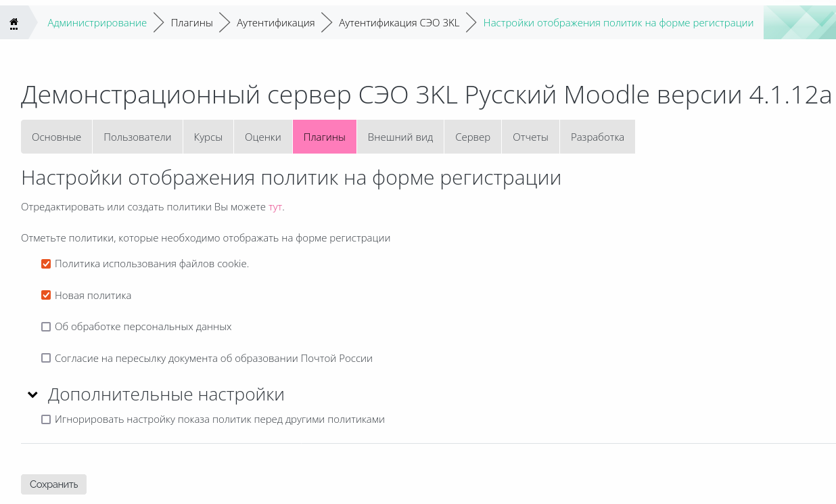Click Об обработке персональных данных label
The width and height of the screenshot is (836, 504).
click(x=143, y=327)
